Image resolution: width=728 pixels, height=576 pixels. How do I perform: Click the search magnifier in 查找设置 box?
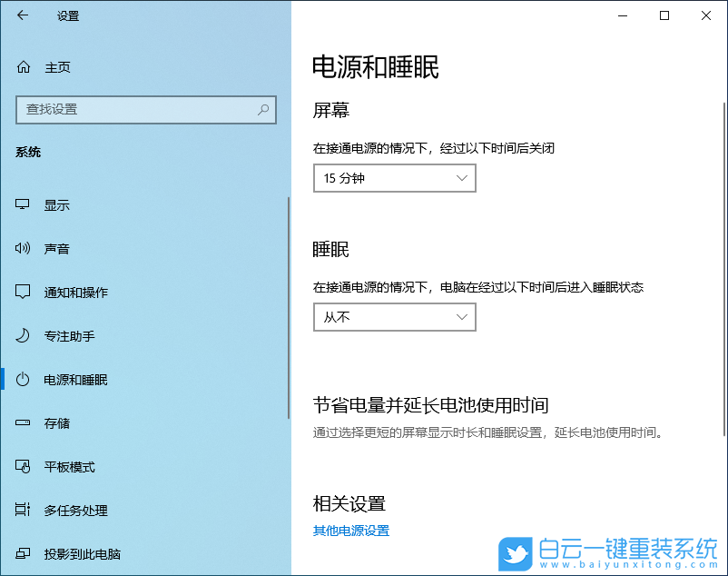click(263, 110)
